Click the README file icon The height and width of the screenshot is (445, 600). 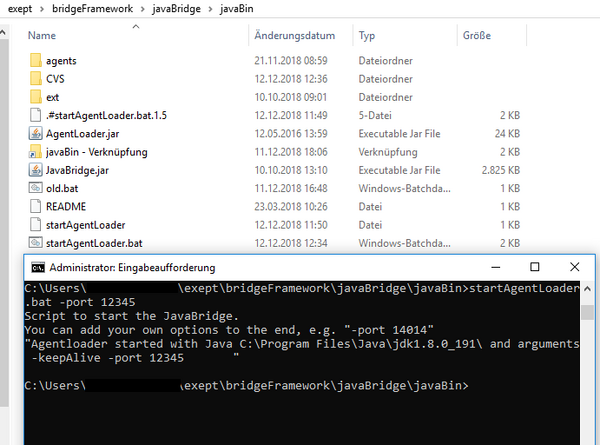point(36,206)
